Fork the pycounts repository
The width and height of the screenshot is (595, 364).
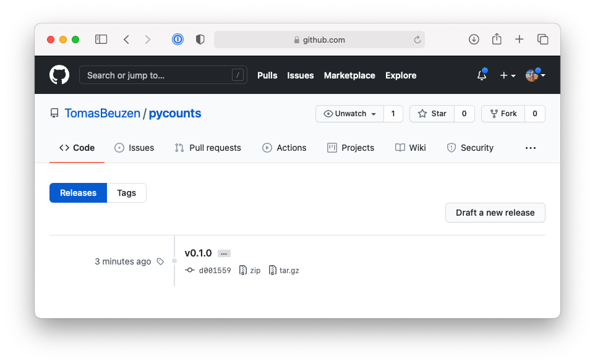(503, 114)
